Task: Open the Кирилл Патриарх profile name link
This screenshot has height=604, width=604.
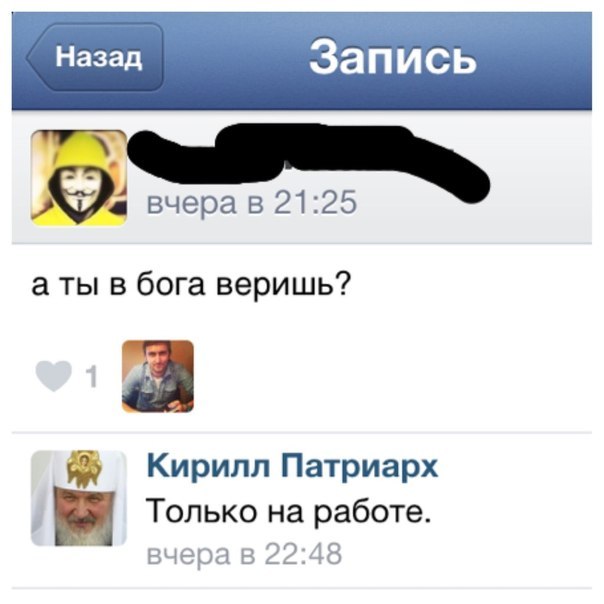Action: [x=292, y=466]
